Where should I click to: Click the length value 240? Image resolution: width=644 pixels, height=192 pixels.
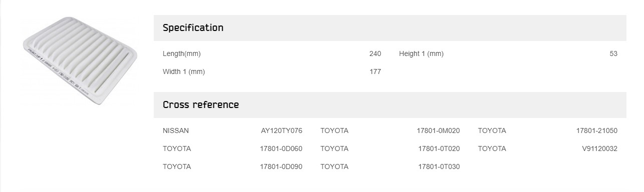tap(375, 54)
